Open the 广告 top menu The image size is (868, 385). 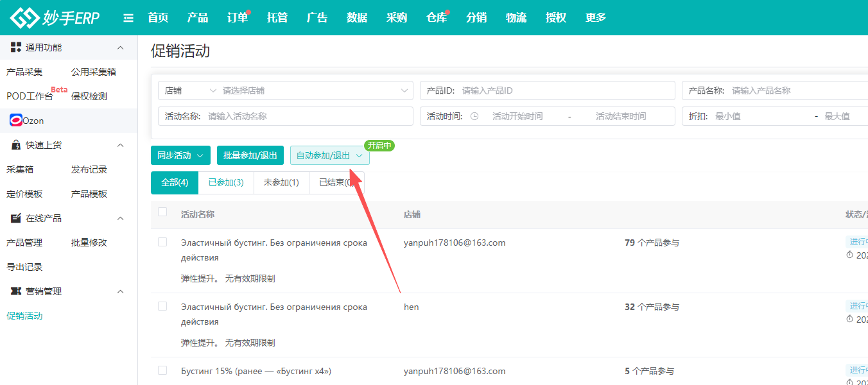pyautogui.click(x=317, y=18)
